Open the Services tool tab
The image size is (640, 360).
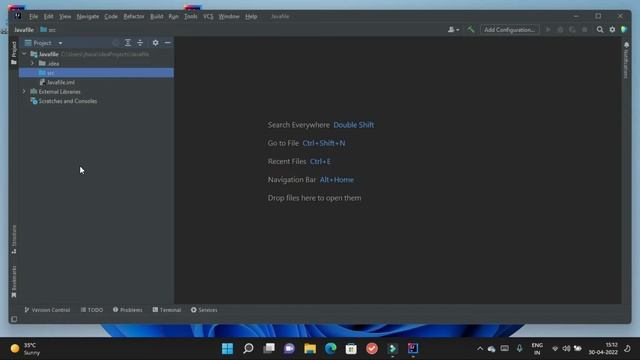click(204, 310)
